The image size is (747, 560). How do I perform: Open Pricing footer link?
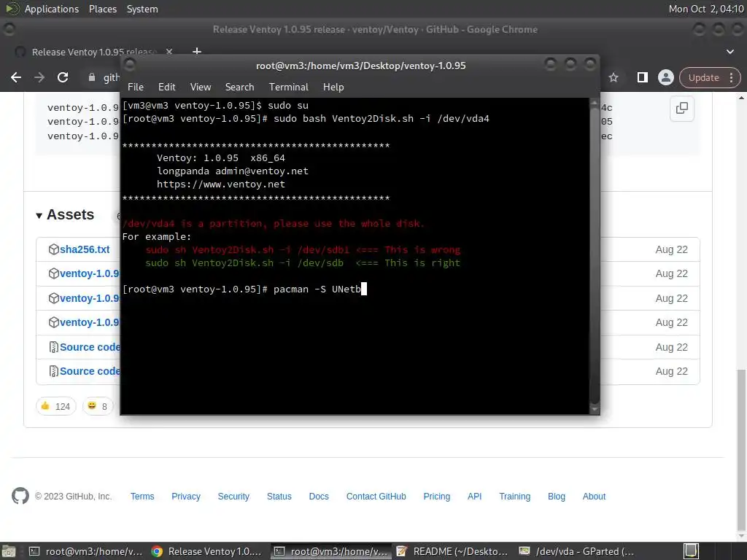(437, 496)
